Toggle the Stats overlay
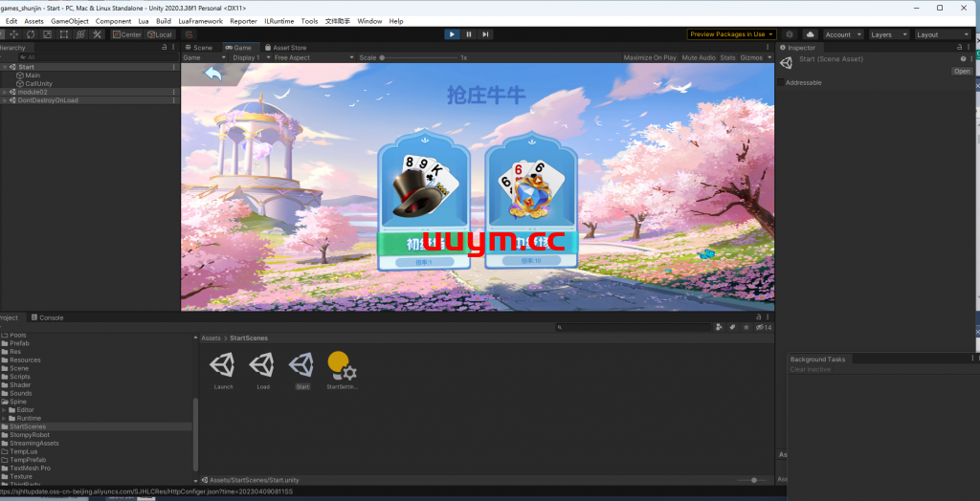This screenshot has width=980, height=501. tap(727, 57)
